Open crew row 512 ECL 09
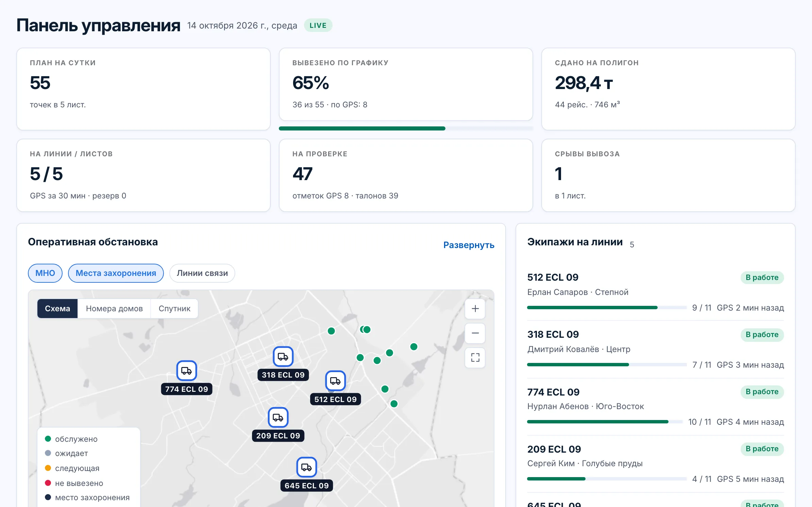812x507 pixels. click(655, 292)
